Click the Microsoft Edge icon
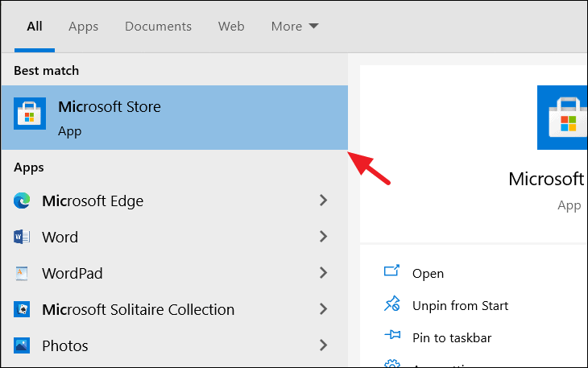This screenshot has height=368, width=588. 22,201
